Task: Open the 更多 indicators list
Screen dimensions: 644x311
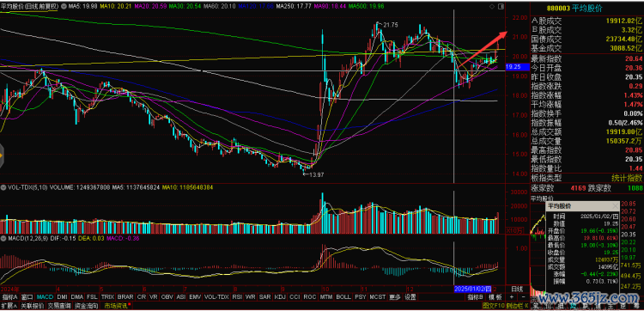Action: 395,296
